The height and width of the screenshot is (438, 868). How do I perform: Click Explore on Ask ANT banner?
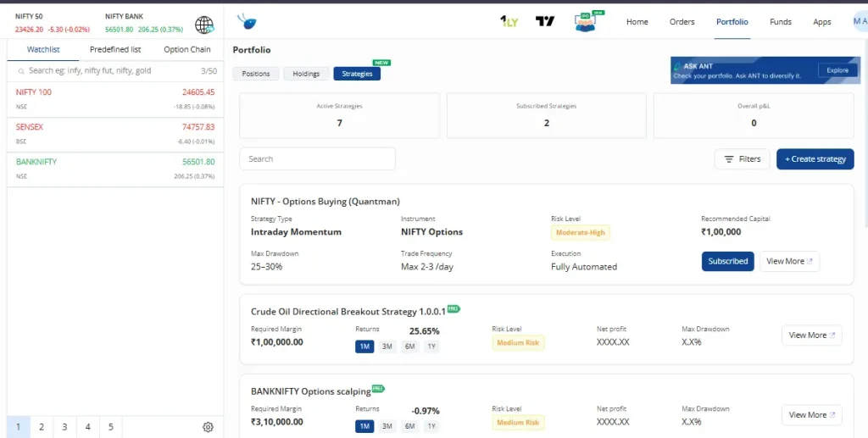837,70
